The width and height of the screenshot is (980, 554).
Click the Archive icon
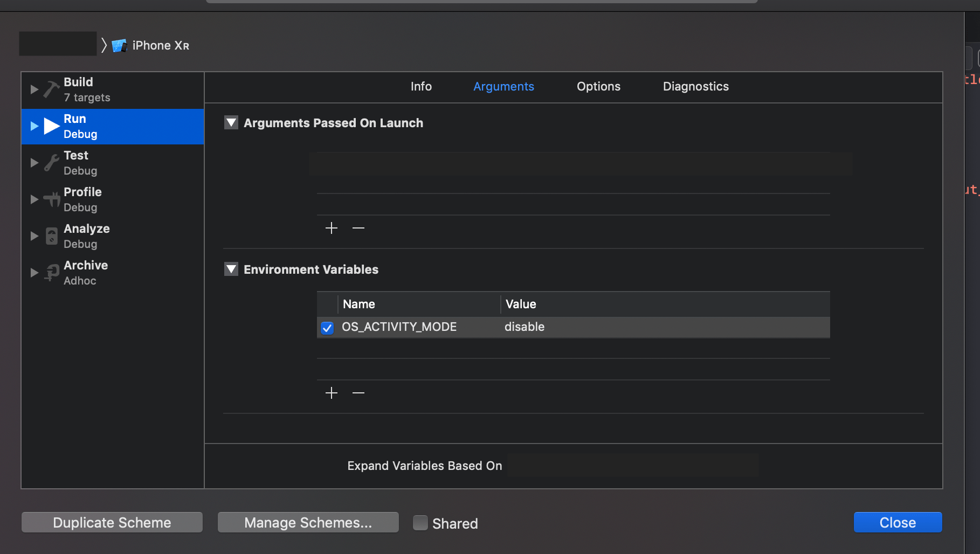point(51,272)
